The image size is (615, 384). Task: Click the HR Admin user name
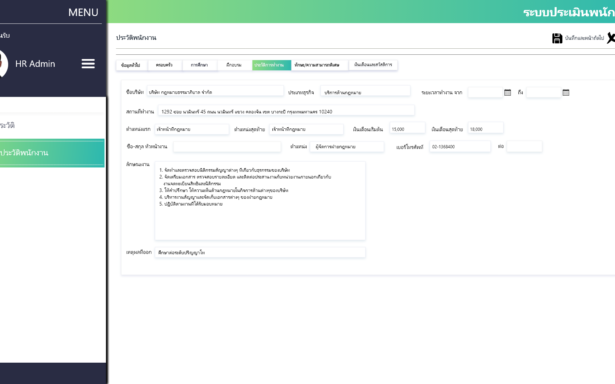[x=35, y=64]
